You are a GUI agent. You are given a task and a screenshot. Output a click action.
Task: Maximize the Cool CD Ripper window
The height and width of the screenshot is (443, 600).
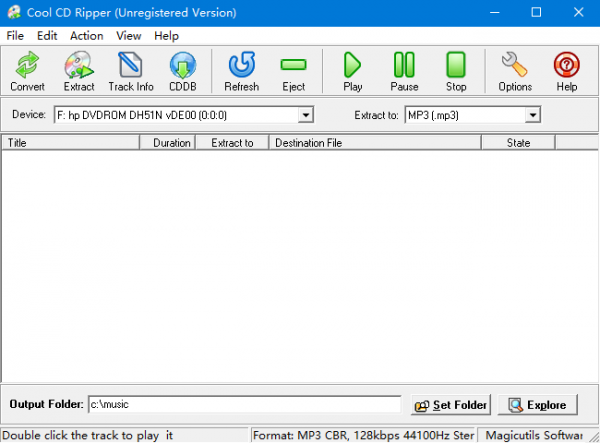pyautogui.click(x=536, y=13)
